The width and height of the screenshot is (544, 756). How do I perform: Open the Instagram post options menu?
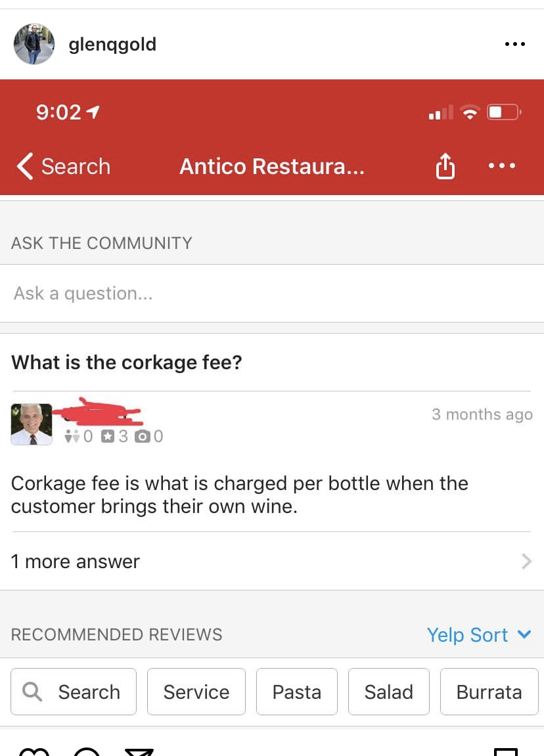point(514,44)
